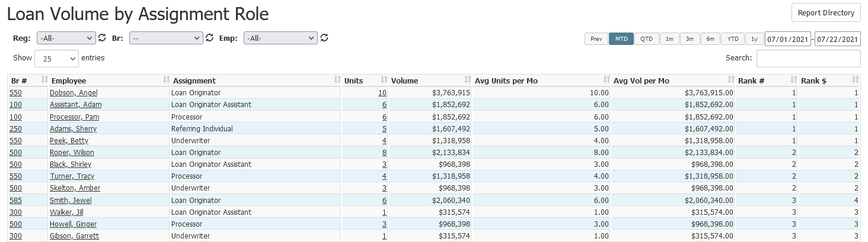Open units 8 for Roper, Wilson
Screen dimensions: 868x242
384,152
